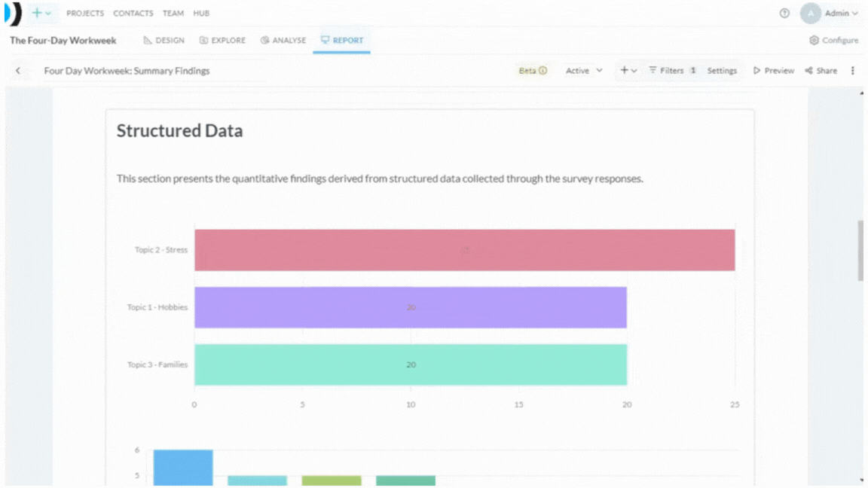Click Preview to view the report
The width and height of the screenshot is (868, 488).
(773, 71)
